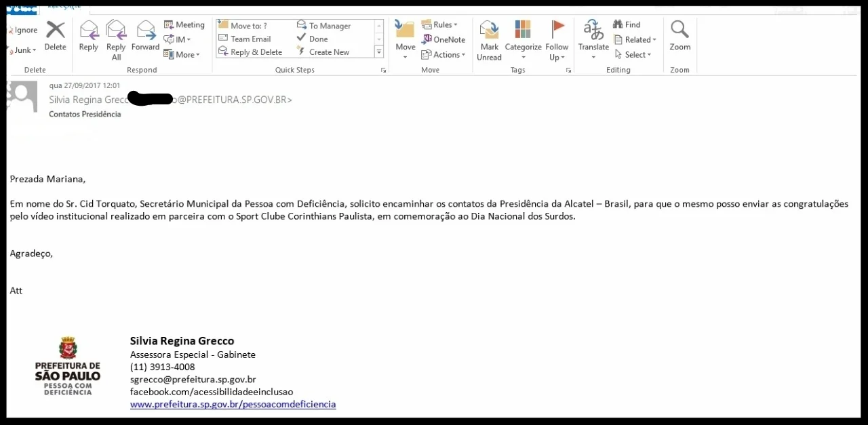868x425 pixels.
Task: Delete the open email message
Action: pyautogui.click(x=55, y=36)
